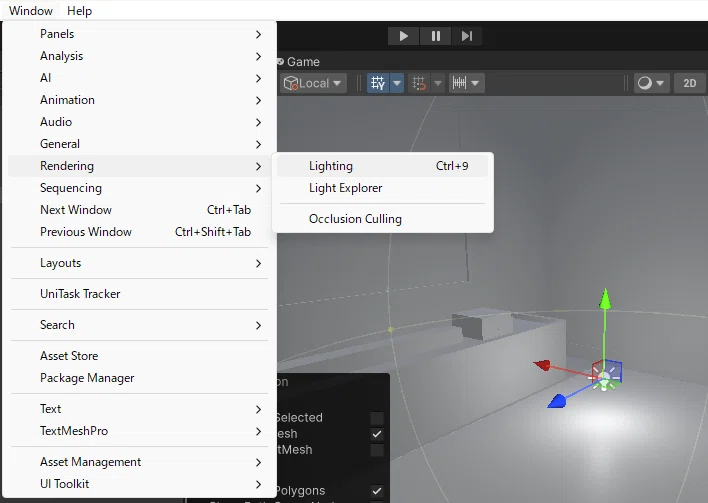The image size is (708, 503).
Task: Click the green Y-axis gizmo arrow
Action: coord(606,299)
